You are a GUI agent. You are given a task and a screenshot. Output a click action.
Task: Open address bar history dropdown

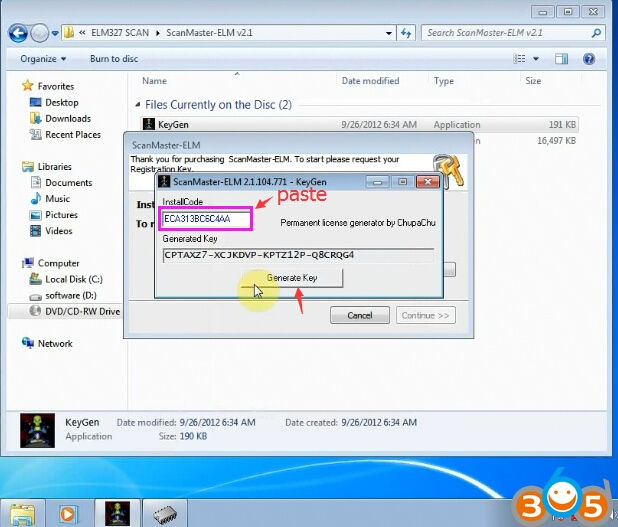click(x=389, y=33)
